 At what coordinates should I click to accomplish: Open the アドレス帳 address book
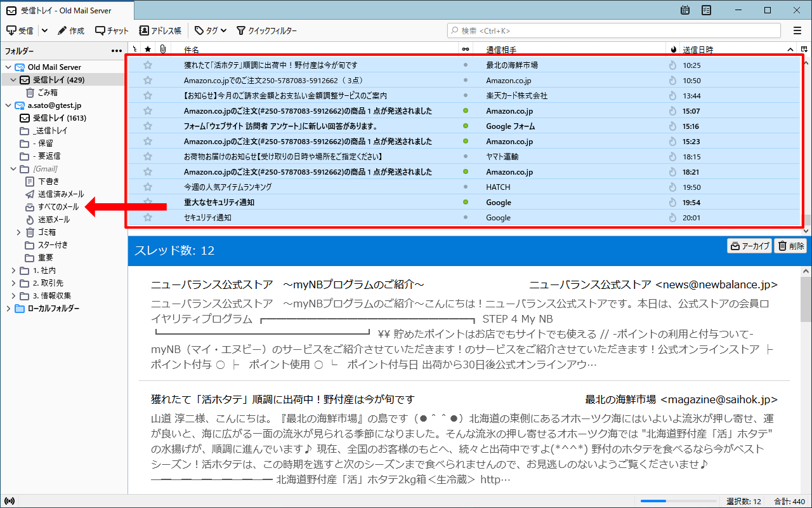[x=160, y=30]
